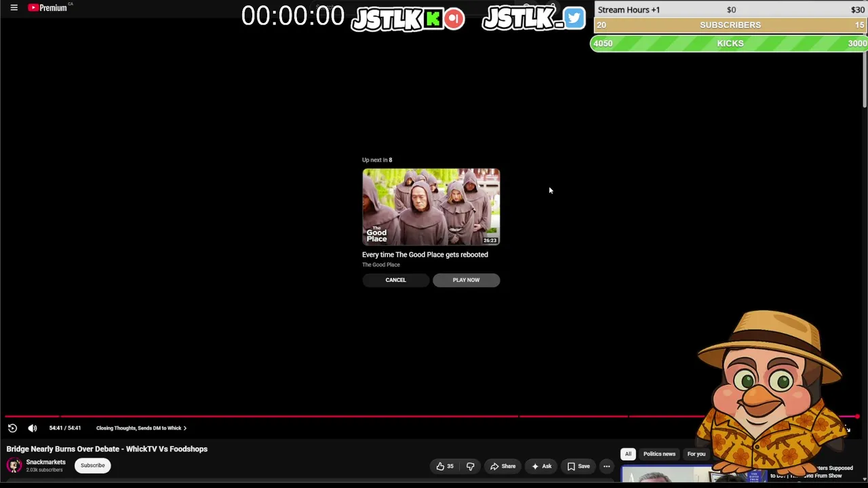This screenshot has width=868, height=488.
Task: Ask about this video
Action: coord(541,466)
